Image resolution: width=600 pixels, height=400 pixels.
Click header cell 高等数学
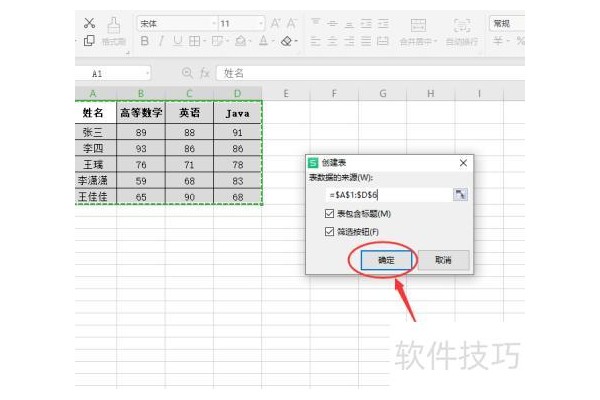click(141, 113)
